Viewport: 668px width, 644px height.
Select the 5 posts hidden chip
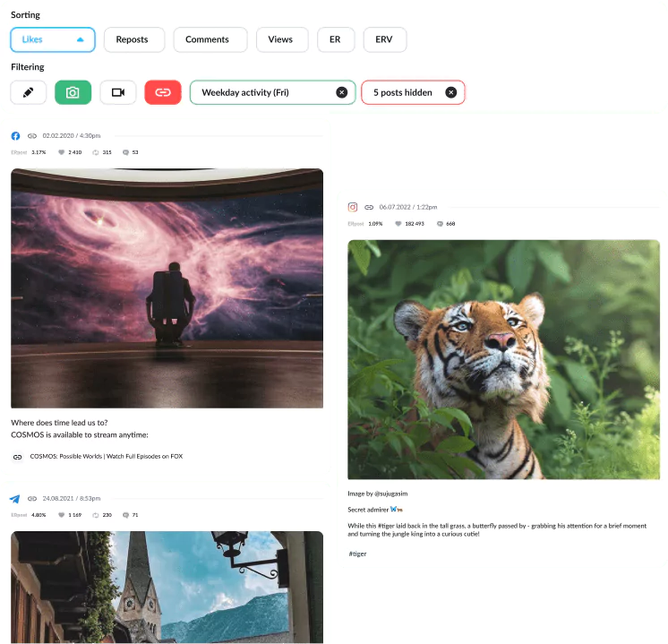pos(413,92)
